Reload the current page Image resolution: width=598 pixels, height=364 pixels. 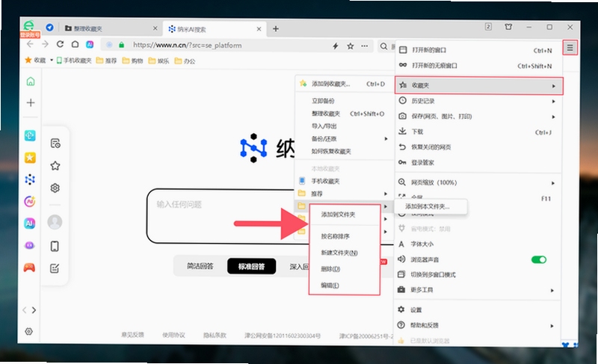pyautogui.click(x=60, y=44)
